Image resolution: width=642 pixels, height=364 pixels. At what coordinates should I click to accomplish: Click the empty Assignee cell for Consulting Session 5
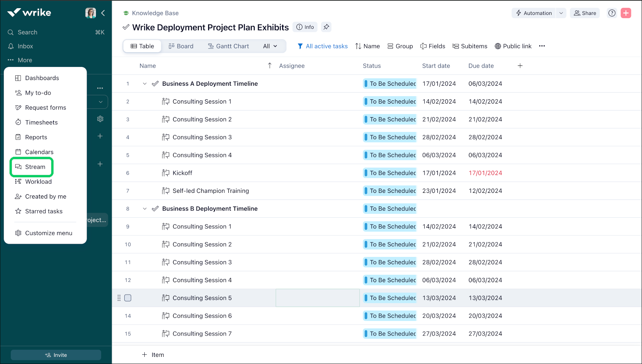317,298
